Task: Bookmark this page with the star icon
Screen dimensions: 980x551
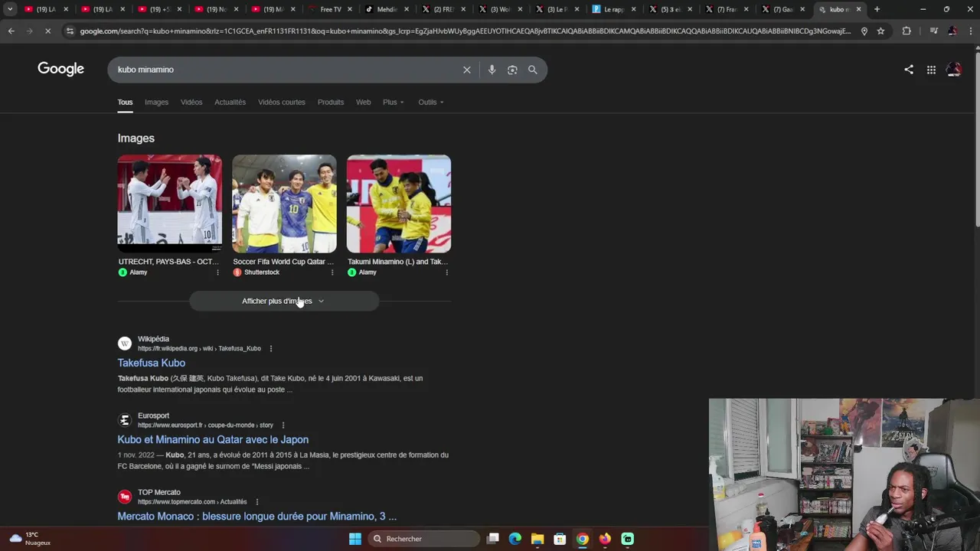Action: coord(880,31)
